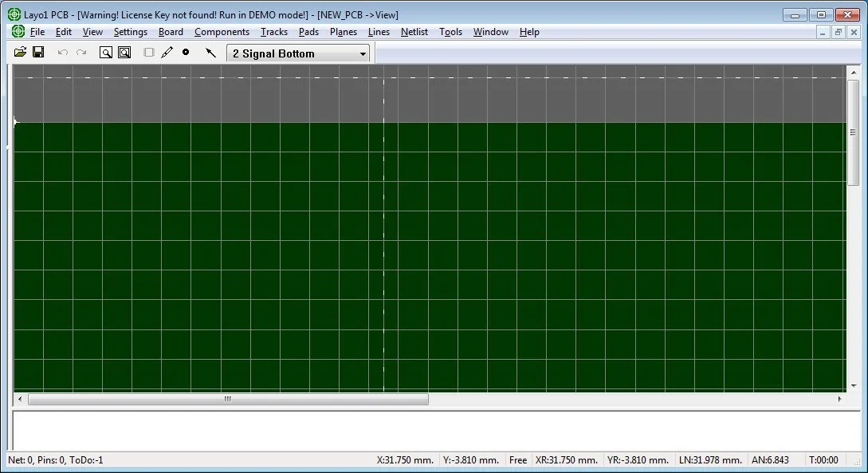Activate the zoom window tool
This screenshot has height=473, width=868.
[125, 52]
